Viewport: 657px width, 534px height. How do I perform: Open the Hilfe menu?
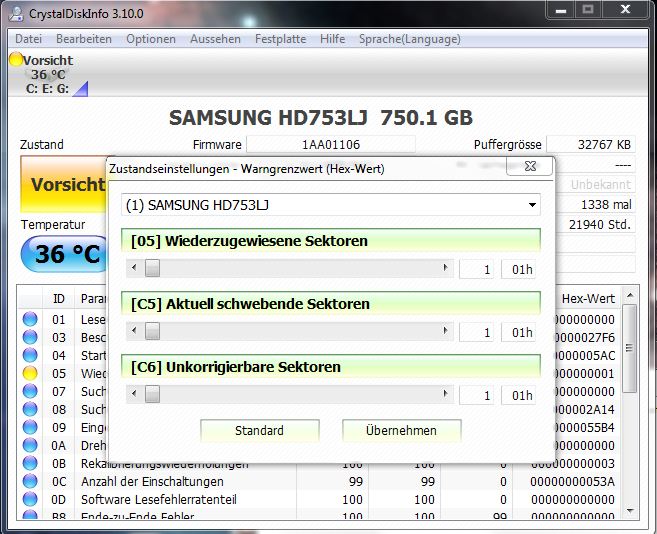[x=332, y=39]
